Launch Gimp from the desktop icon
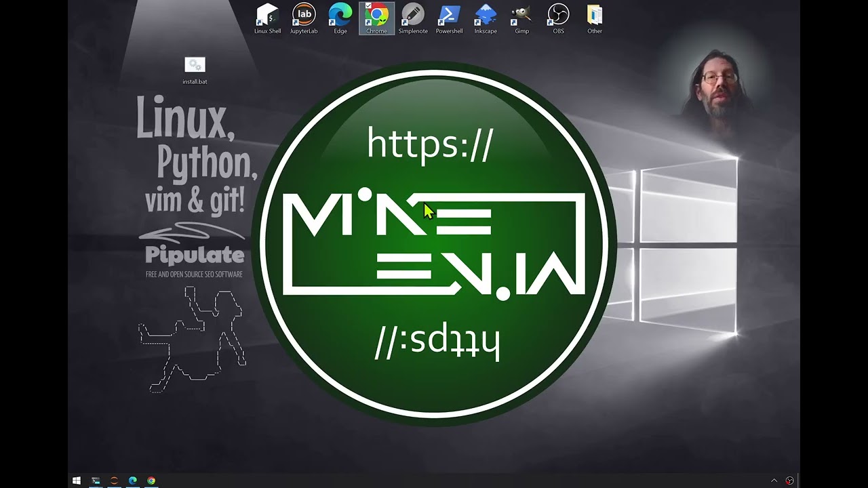 (521, 18)
